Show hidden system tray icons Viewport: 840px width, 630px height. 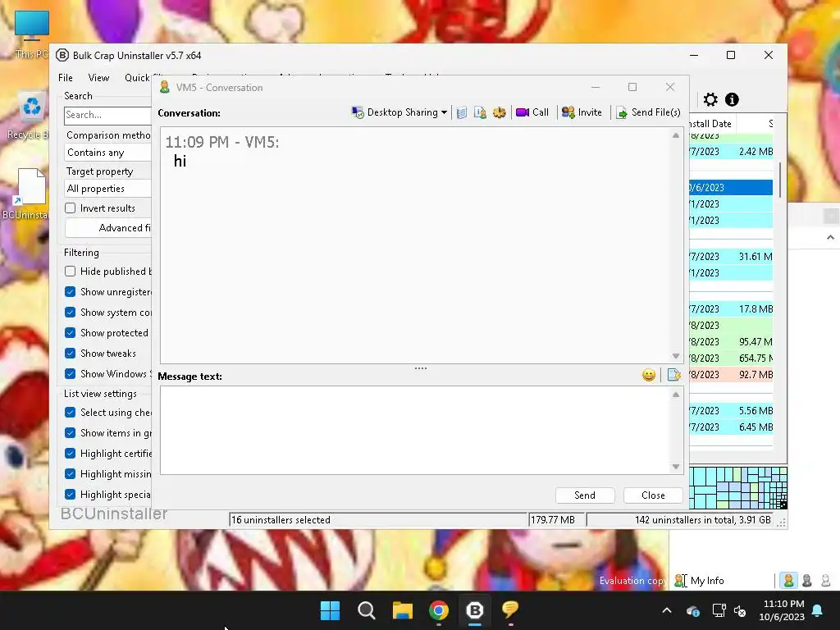click(x=667, y=610)
